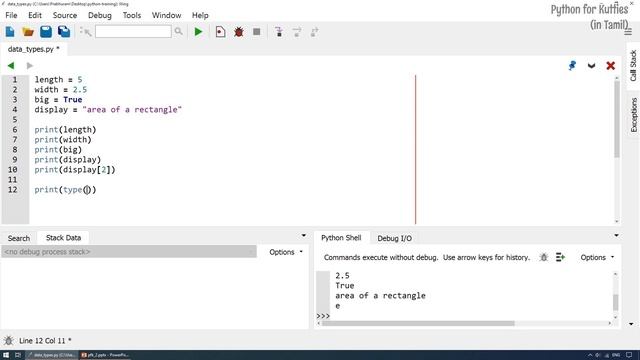
Task: Click the code line big = True
Action: 58,100
